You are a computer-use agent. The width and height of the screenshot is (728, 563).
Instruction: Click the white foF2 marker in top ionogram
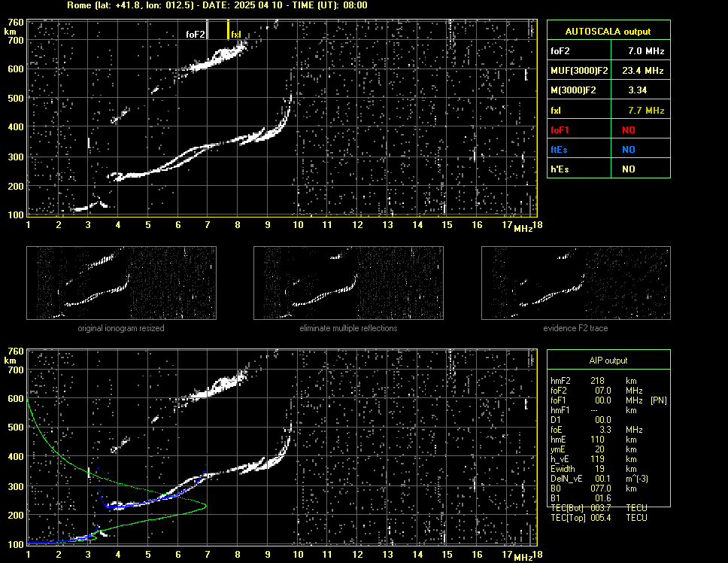click(x=207, y=29)
